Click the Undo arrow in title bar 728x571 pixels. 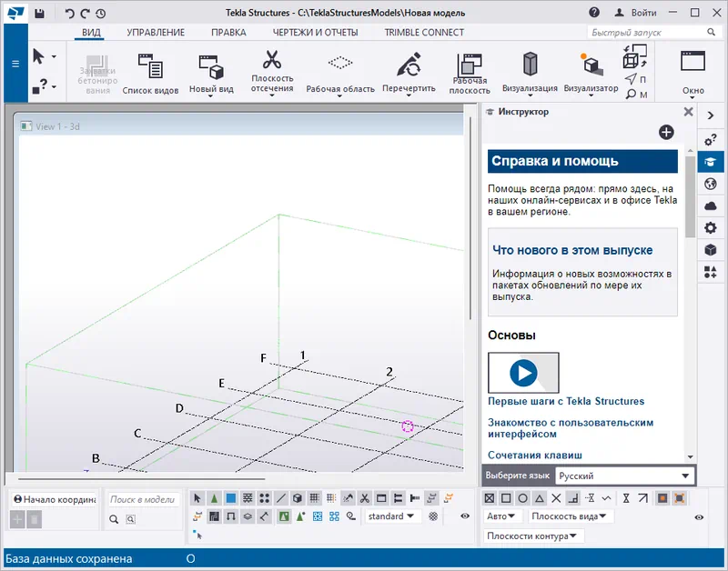coord(69,14)
